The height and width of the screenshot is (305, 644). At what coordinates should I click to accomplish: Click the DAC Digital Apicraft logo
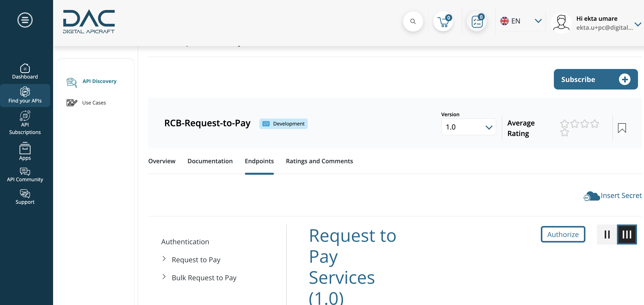[x=89, y=22]
